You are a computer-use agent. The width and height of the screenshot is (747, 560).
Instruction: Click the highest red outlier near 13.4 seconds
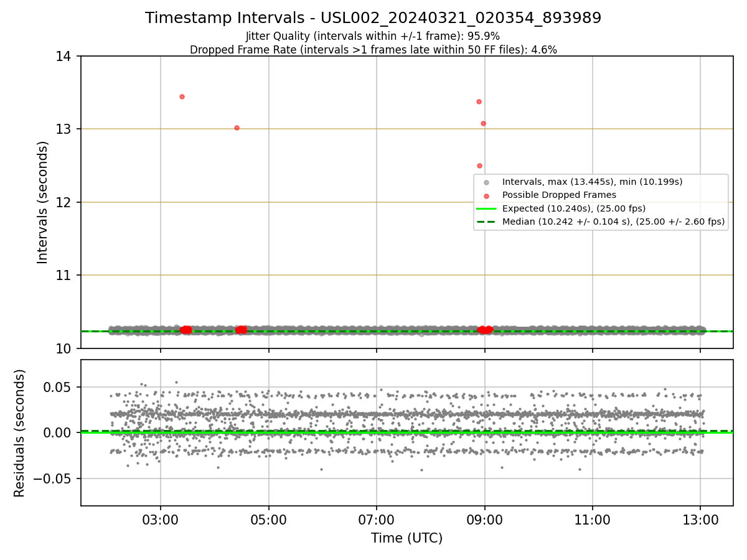(182, 96)
